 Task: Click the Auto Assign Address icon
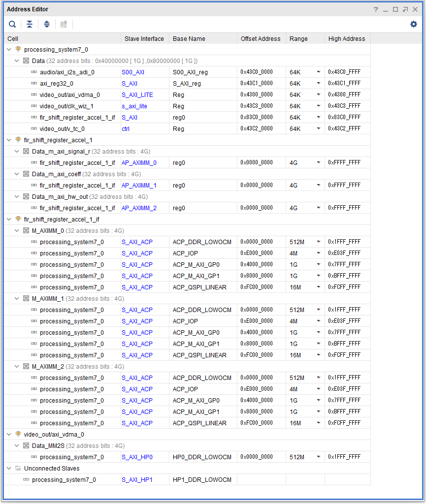pyautogui.click(x=64, y=24)
